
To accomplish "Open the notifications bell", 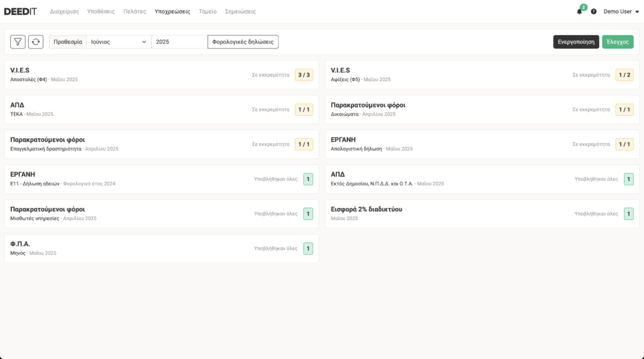I will tap(579, 11).
